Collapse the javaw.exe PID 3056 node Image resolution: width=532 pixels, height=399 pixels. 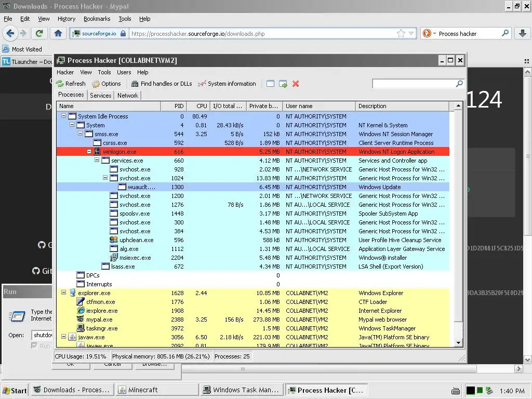[63, 337]
